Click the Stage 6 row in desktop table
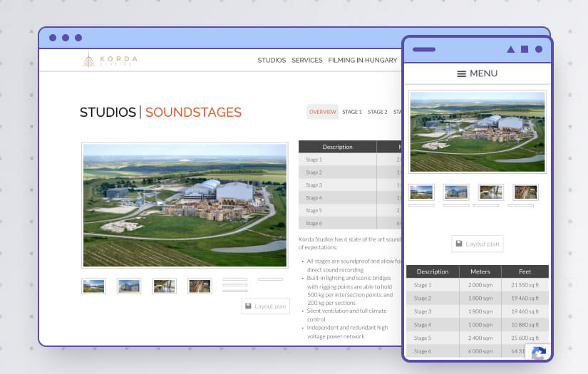This screenshot has height=374, width=588. [350, 223]
